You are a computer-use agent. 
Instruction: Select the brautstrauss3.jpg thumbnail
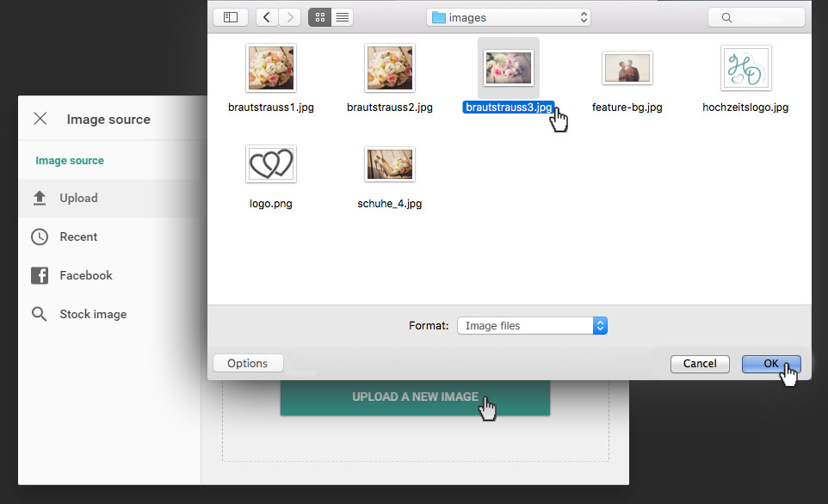pos(509,68)
